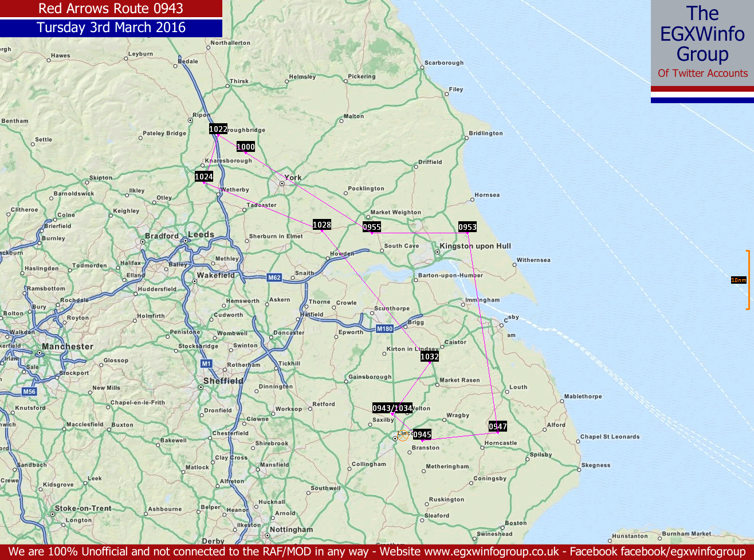754x560 pixels.
Task: Select the 0953 waypoint north of Hull
Action: click(468, 228)
